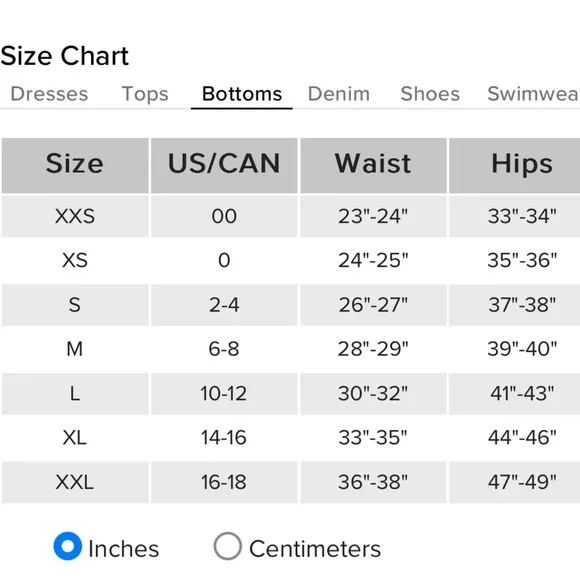Click the XXL size cell
Screen dimensions: 580x580
click(x=75, y=482)
